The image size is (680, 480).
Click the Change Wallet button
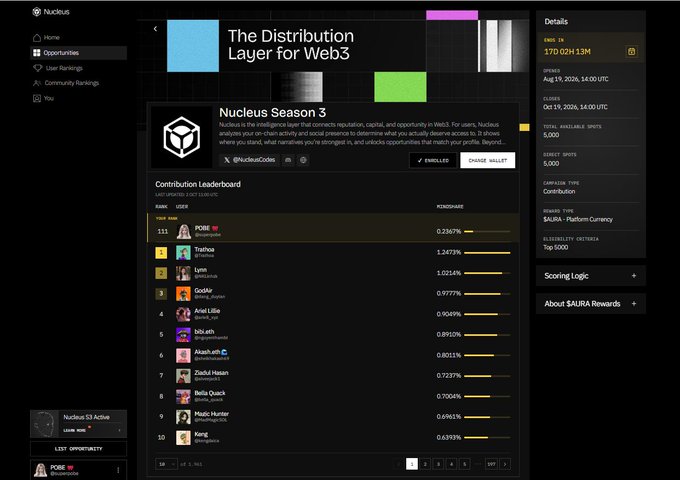click(487, 160)
